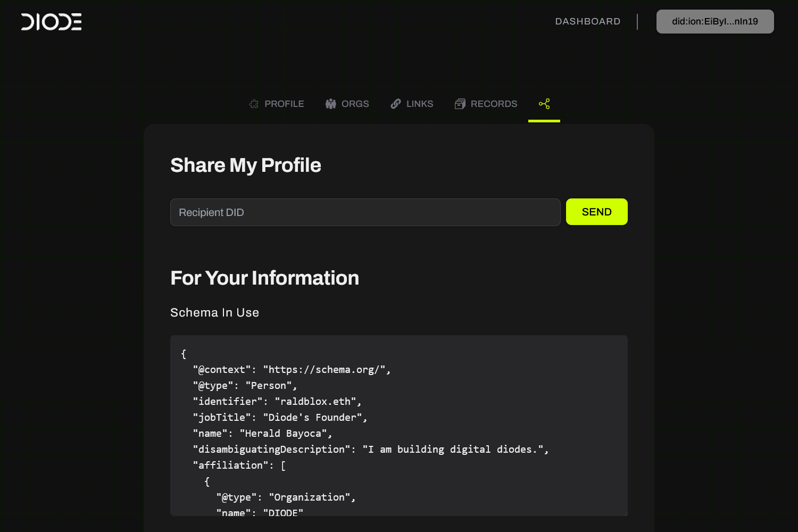Select the schema JSON code block

[399, 426]
